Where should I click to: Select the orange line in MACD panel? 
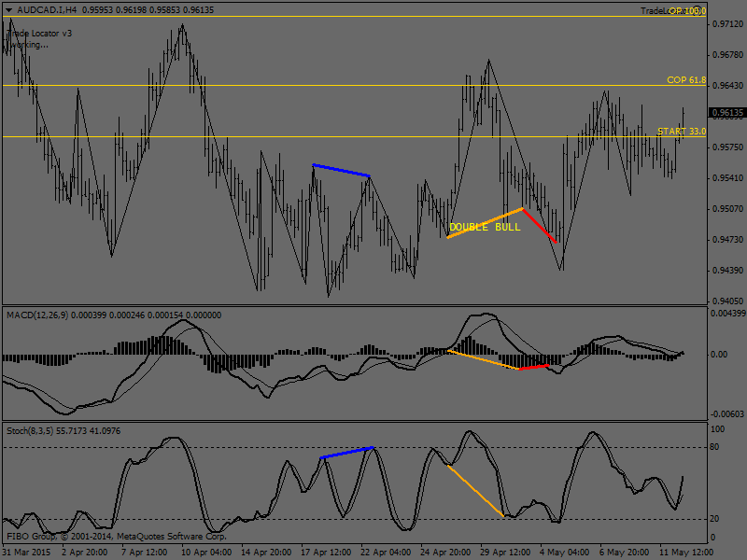tap(483, 359)
